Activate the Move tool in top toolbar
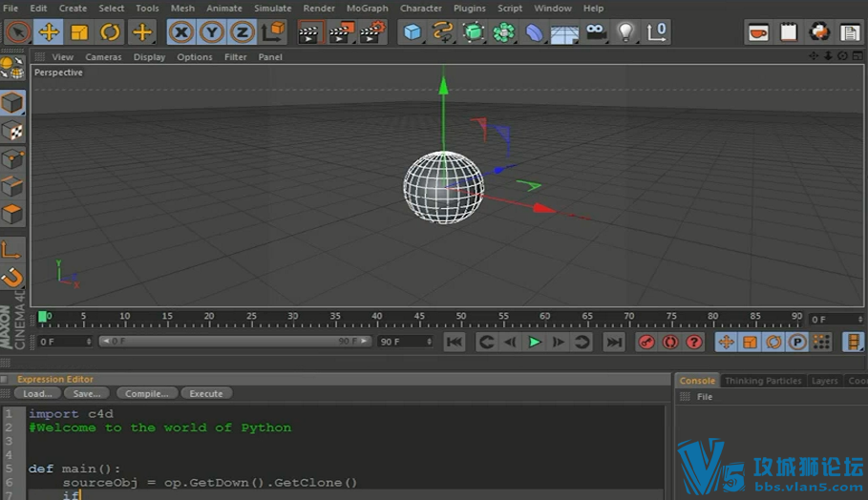The height and width of the screenshot is (500, 868). click(x=49, y=32)
